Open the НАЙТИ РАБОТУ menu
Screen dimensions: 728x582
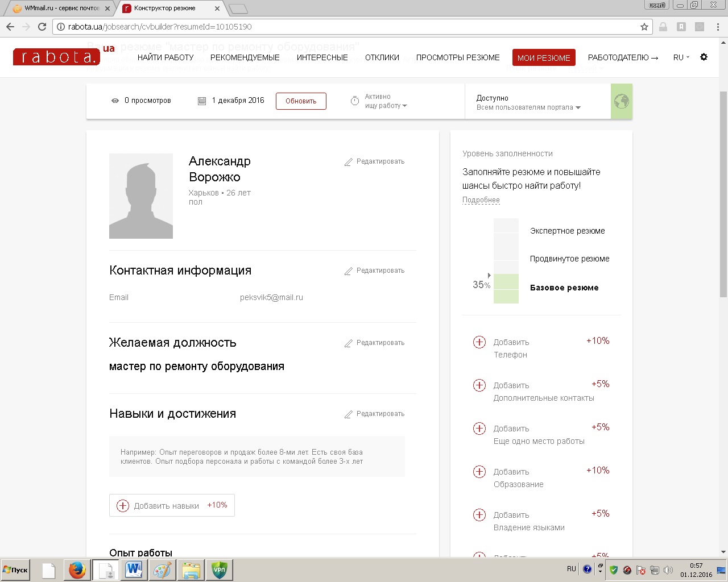click(166, 57)
